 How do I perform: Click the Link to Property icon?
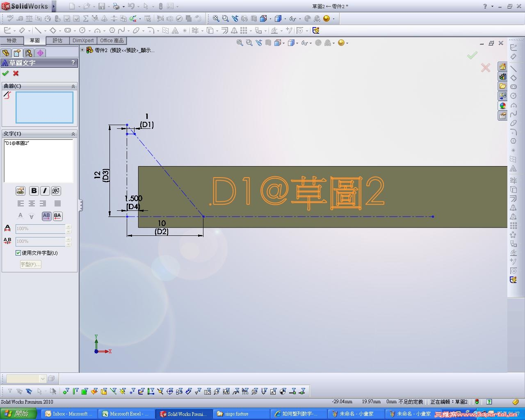pos(21,191)
